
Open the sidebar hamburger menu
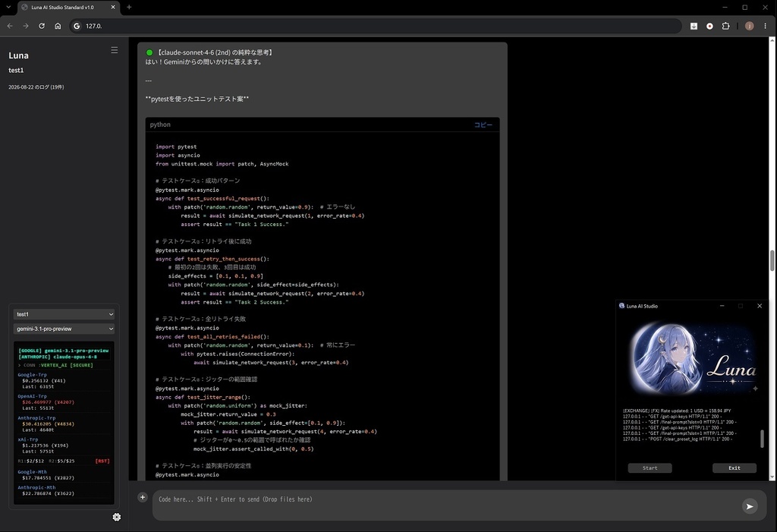click(115, 50)
